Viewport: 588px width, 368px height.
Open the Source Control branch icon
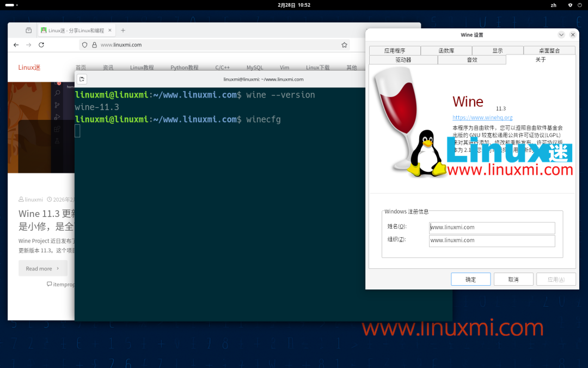point(57,105)
